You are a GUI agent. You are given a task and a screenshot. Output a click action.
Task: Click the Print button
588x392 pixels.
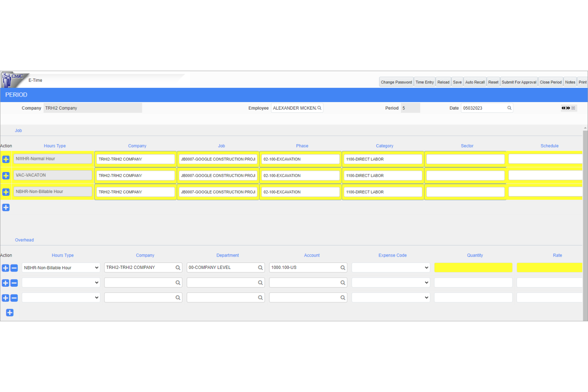click(x=582, y=82)
